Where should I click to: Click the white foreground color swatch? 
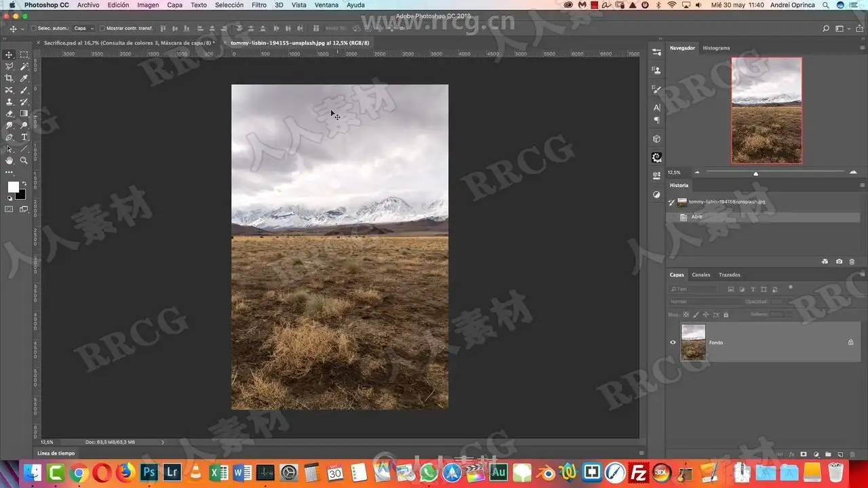click(13, 187)
